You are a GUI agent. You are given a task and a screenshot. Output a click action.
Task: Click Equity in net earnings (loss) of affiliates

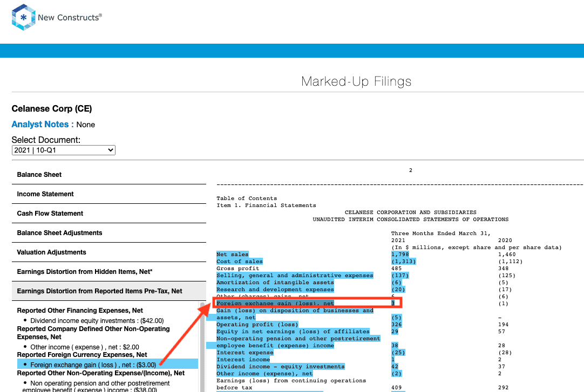click(293, 332)
